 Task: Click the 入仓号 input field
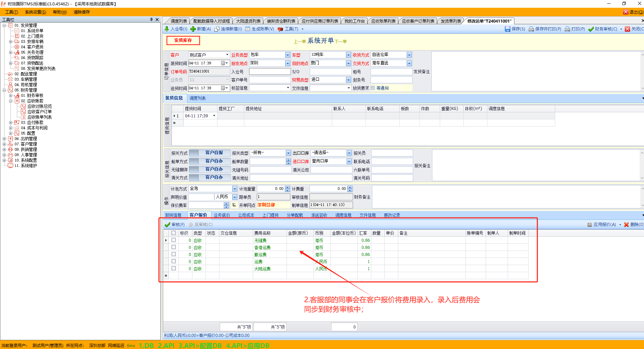[x=270, y=71]
